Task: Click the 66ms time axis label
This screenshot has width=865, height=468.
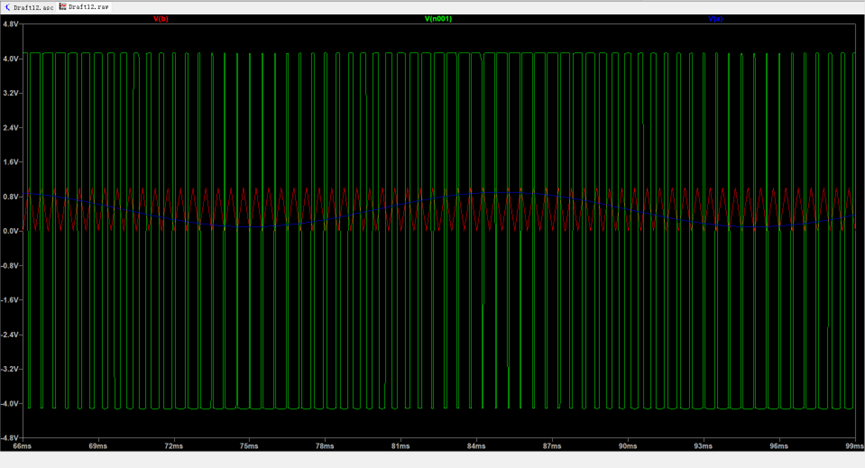Action: click(x=22, y=446)
